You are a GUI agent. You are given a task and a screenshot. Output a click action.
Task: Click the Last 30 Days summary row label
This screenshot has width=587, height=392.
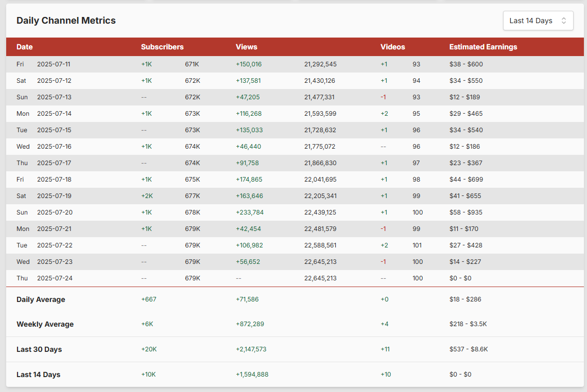click(39, 349)
